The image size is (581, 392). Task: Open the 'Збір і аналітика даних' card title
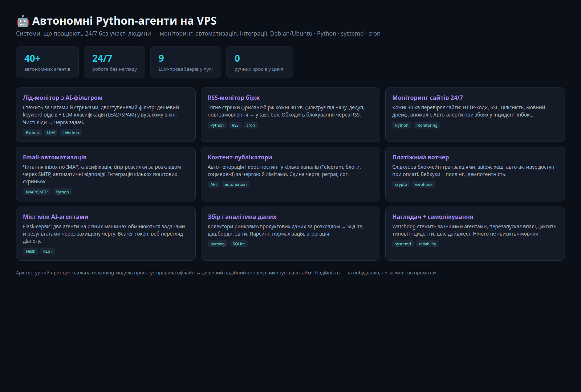point(242,217)
